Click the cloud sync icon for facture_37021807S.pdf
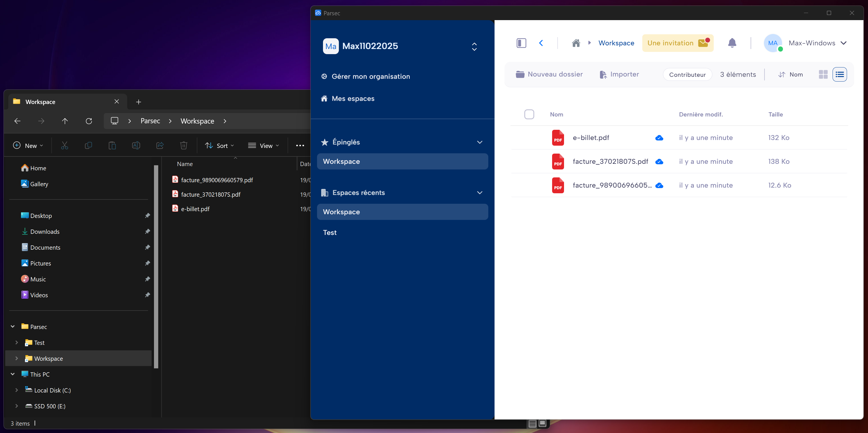868x433 pixels. point(659,162)
